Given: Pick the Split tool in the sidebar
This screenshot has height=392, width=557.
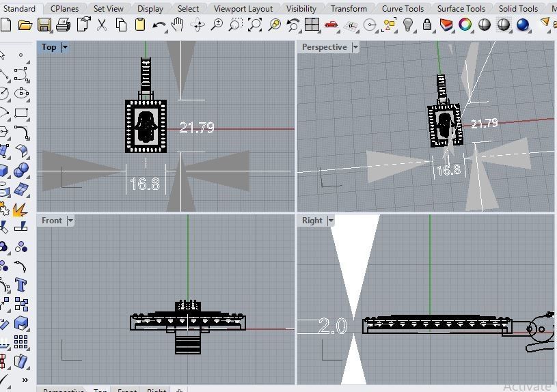Looking at the screenshot, I should 21,225.
